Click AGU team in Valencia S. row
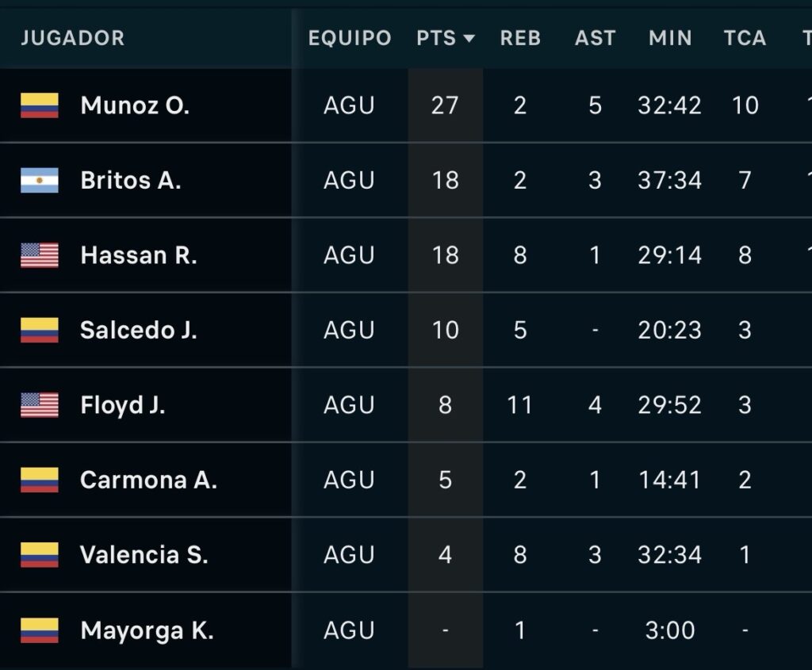Screen dimensions: 812x670 (x=349, y=555)
